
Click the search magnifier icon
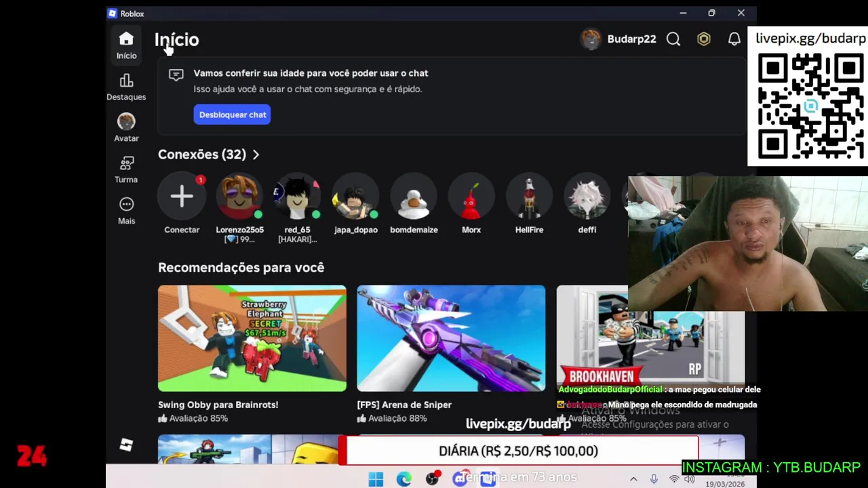point(673,39)
